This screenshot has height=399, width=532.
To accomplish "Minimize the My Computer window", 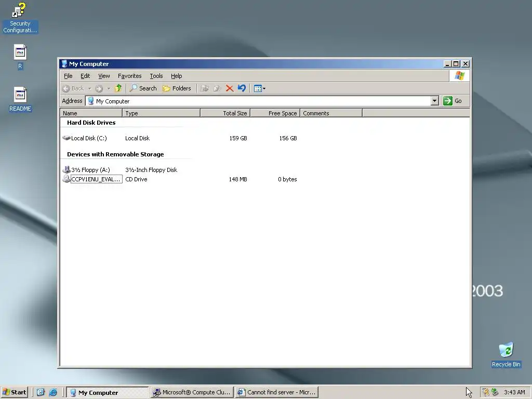I will 448,64.
